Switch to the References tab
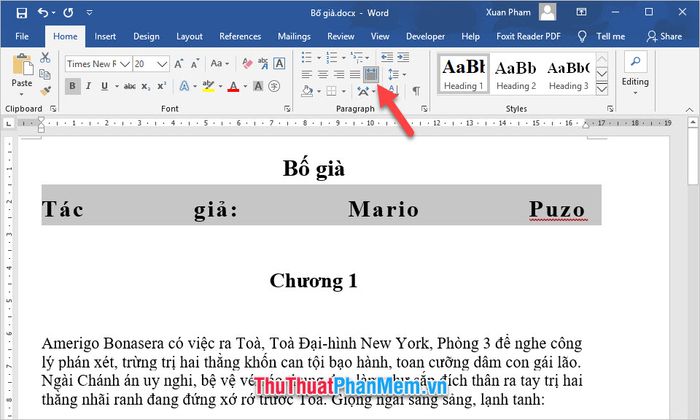 point(240,37)
